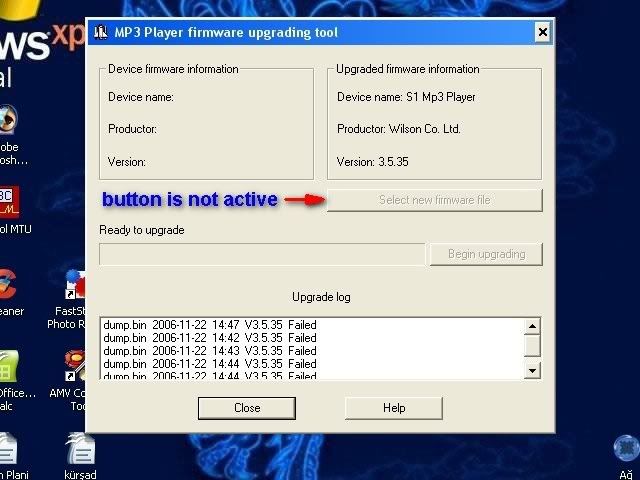Open the Ağ network desktop icon
The image size is (640, 480).
point(626,450)
